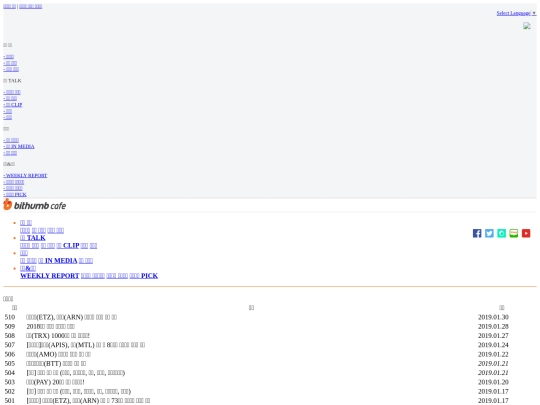Click the date 2019.01.30
This screenshot has width=540, height=405.
click(x=493, y=317)
